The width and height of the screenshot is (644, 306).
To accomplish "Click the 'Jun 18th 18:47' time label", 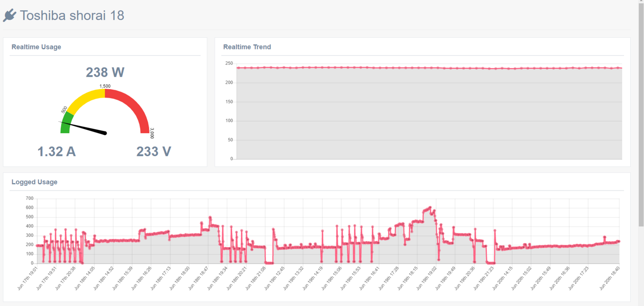I will 198,278.
